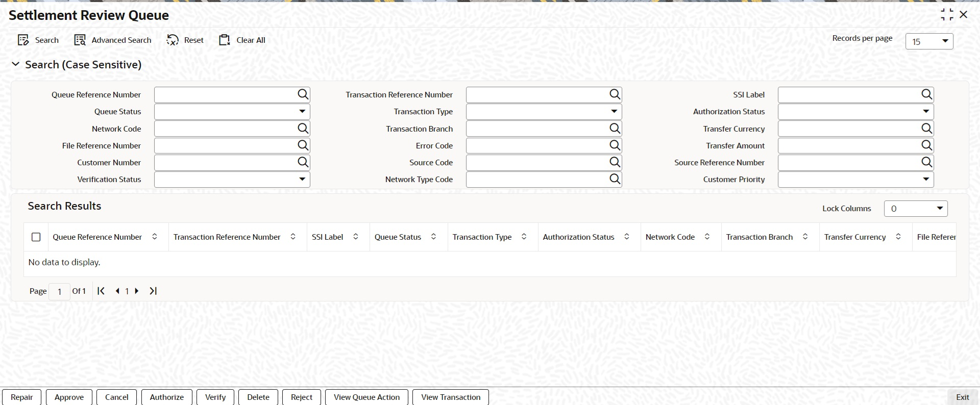Open lookup for Transaction Reference Number
Viewport: 980px width, 405px height.
point(615,94)
